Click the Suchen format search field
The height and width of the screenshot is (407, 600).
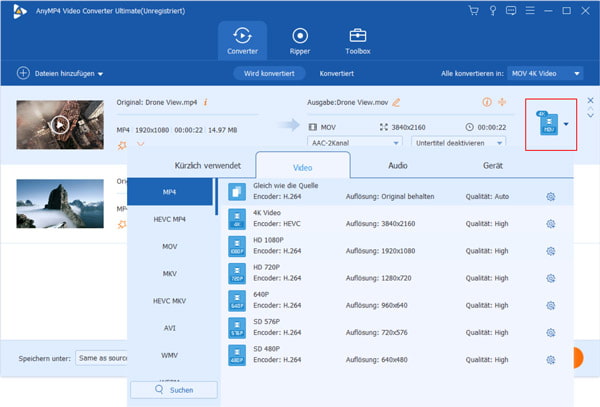(x=174, y=390)
